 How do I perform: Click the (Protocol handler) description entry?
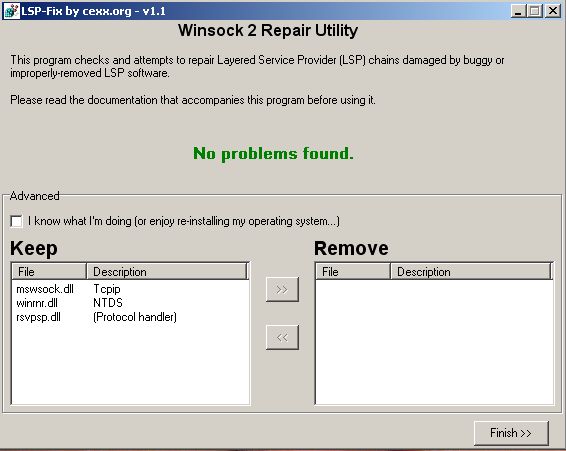[135, 317]
